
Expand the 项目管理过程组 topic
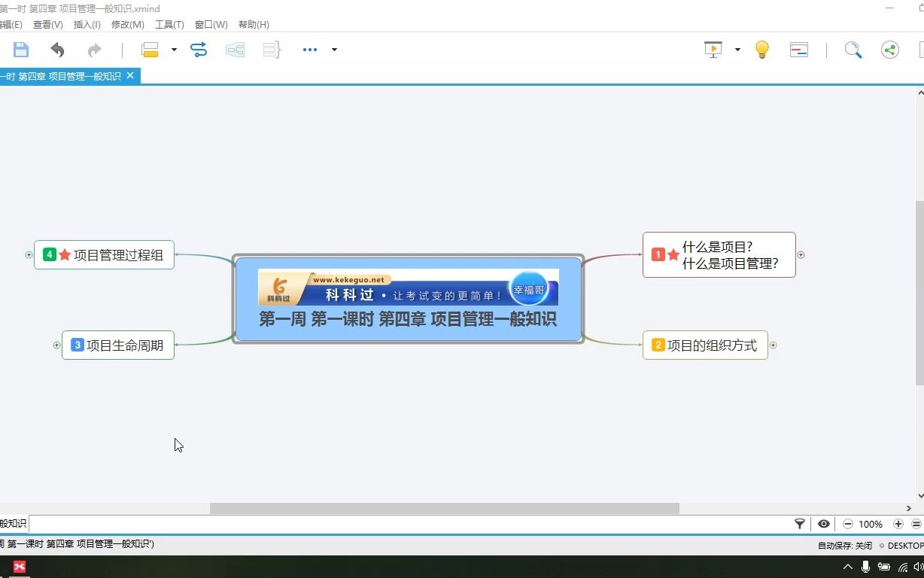[x=28, y=254]
